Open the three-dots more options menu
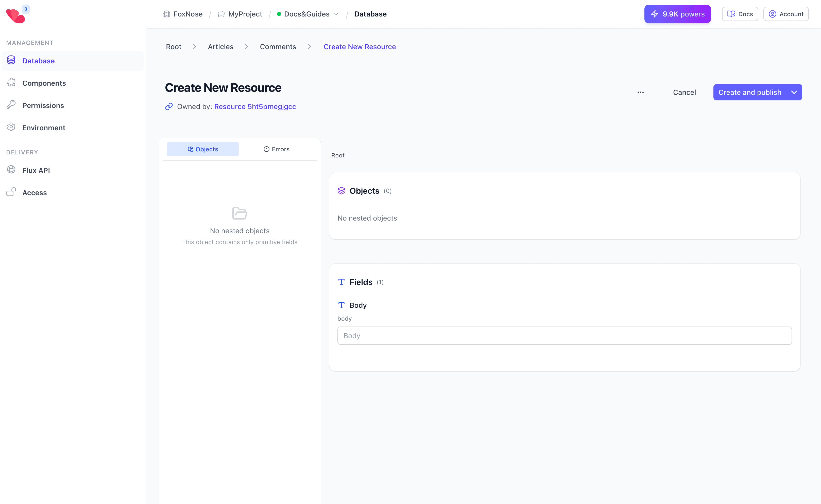The height and width of the screenshot is (504, 821). click(x=640, y=92)
